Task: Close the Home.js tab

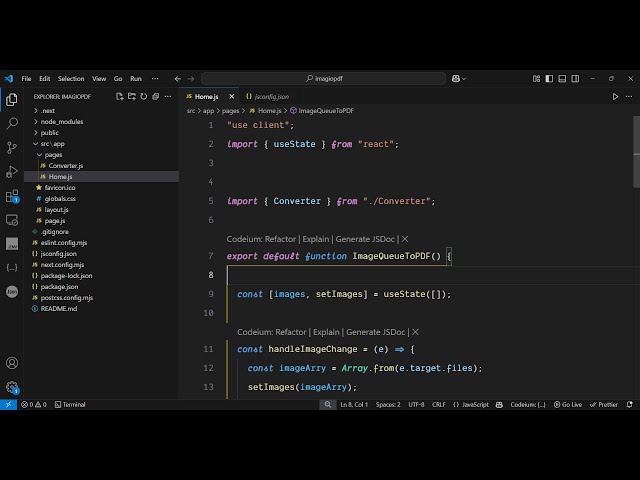Action: (x=231, y=97)
